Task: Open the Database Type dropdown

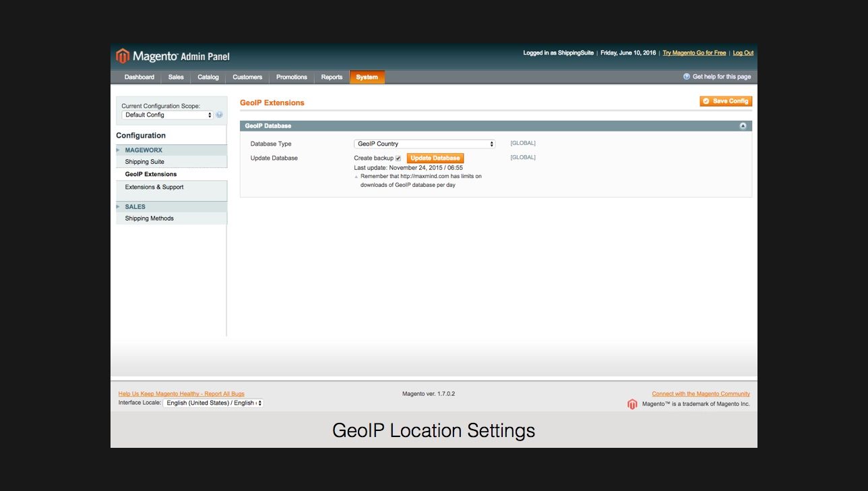Action: pyautogui.click(x=424, y=144)
